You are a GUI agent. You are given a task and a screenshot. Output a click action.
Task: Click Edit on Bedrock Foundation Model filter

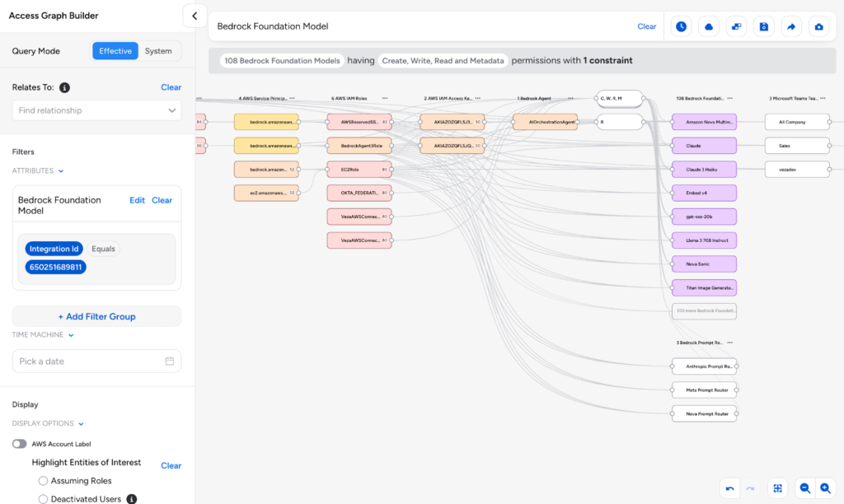[x=137, y=200]
